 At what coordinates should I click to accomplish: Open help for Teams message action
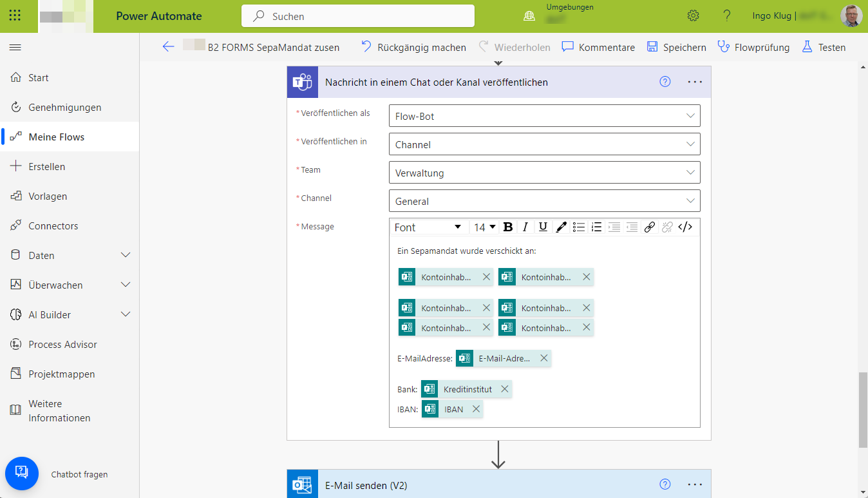(x=665, y=82)
